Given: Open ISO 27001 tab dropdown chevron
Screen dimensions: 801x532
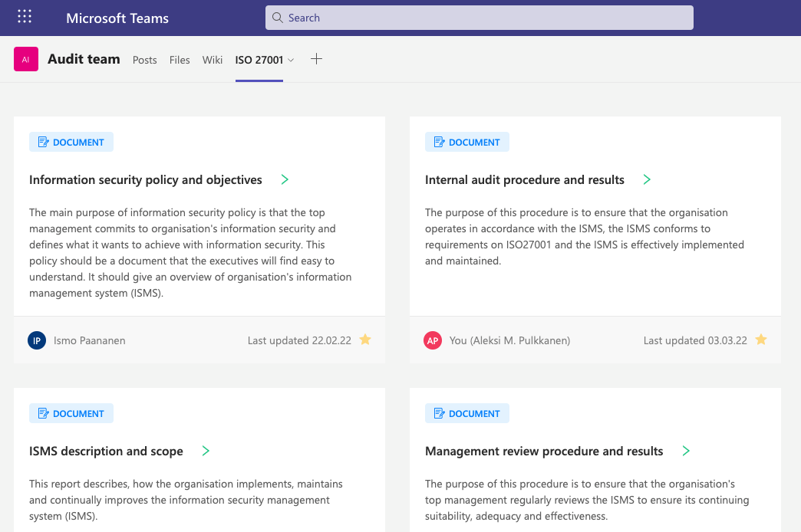Looking at the screenshot, I should coord(292,61).
